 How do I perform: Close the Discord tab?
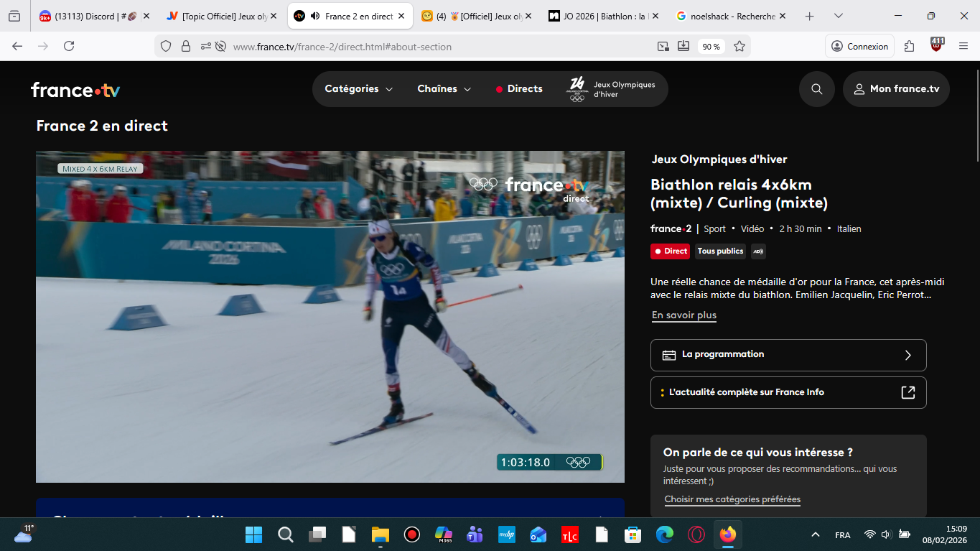(x=146, y=16)
